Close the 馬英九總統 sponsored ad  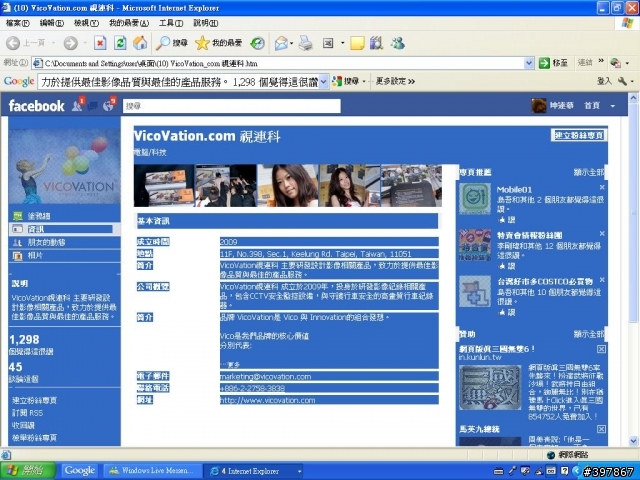pos(601,429)
